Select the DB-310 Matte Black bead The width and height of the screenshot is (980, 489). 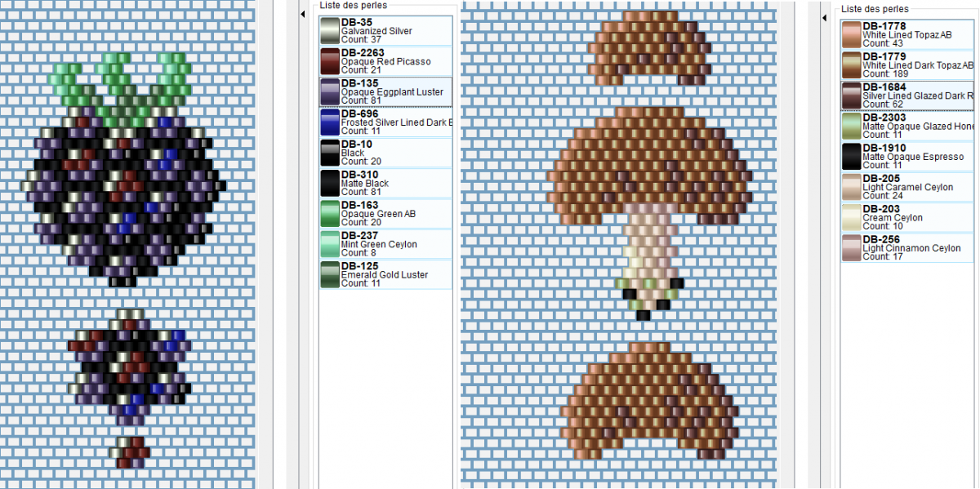point(384,183)
